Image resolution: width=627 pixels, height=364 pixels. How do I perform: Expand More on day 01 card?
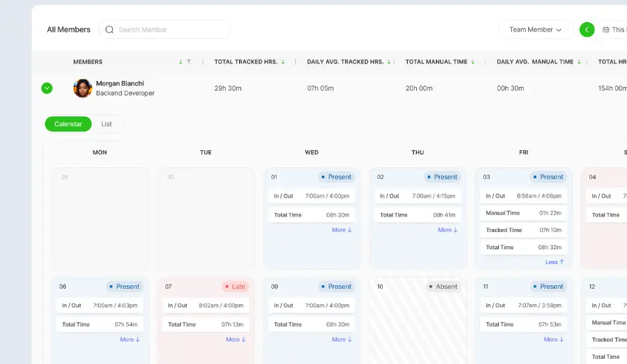pyautogui.click(x=342, y=230)
